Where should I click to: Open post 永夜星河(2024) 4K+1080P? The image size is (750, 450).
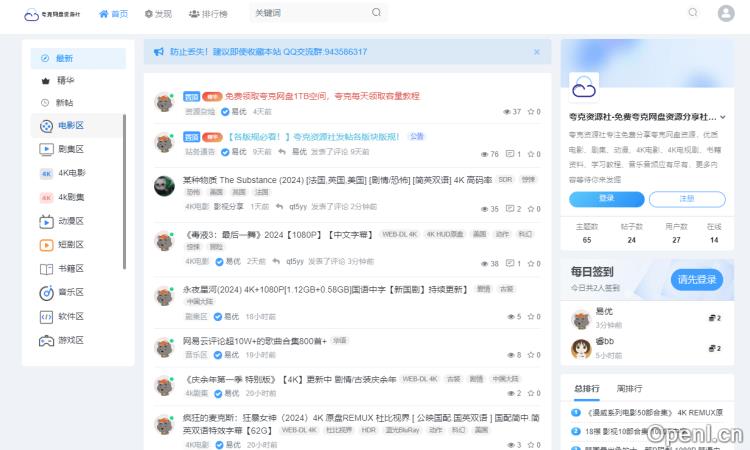325,289
